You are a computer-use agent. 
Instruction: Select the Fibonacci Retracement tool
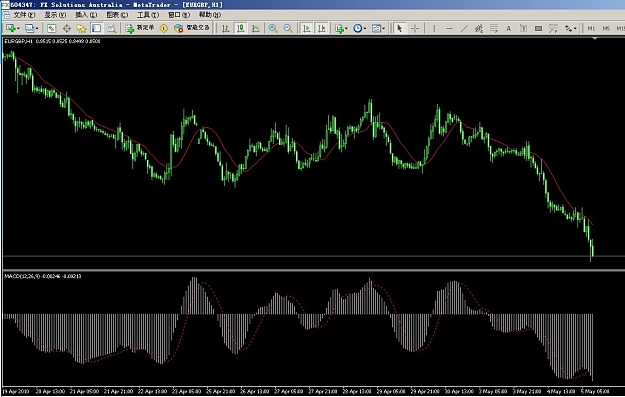point(494,28)
